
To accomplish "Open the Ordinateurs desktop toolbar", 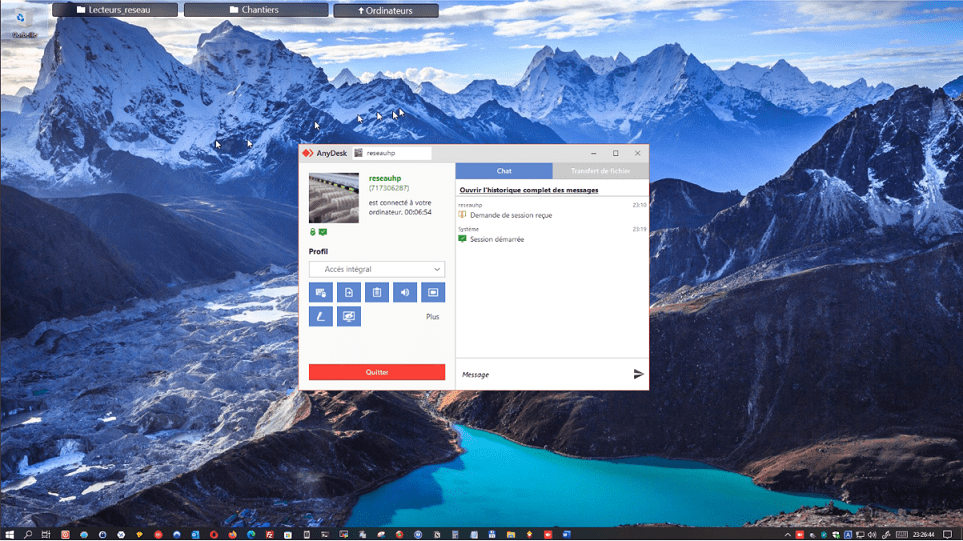I will coord(386,10).
